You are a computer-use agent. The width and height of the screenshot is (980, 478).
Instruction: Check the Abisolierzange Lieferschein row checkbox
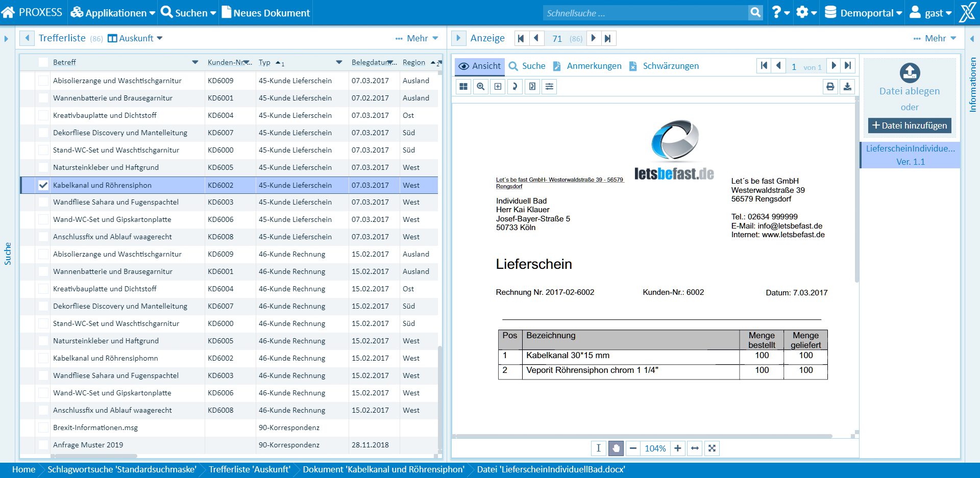pyautogui.click(x=43, y=81)
